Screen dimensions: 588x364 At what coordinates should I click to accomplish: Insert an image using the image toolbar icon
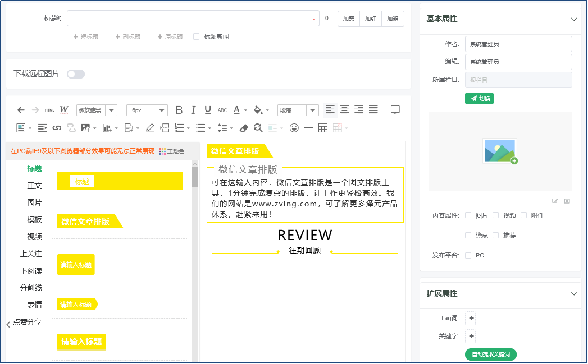click(x=86, y=128)
